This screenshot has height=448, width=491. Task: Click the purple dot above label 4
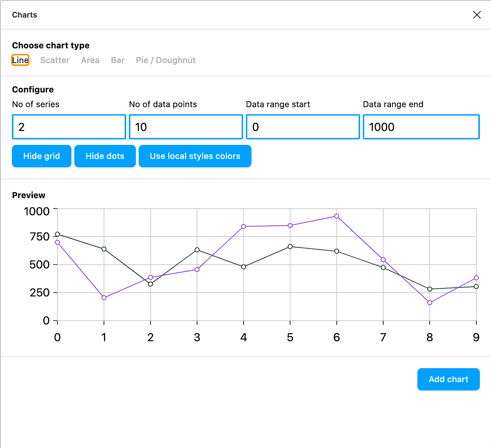tap(243, 226)
